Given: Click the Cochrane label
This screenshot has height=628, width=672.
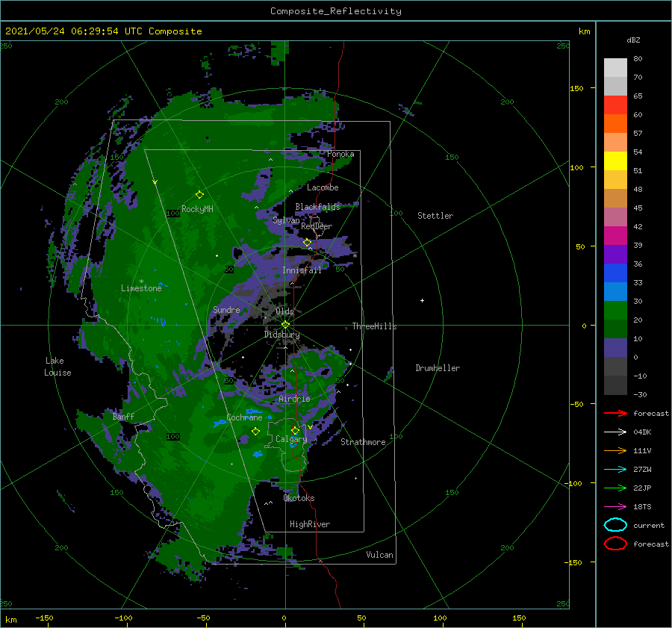Looking at the screenshot, I should (x=244, y=417).
